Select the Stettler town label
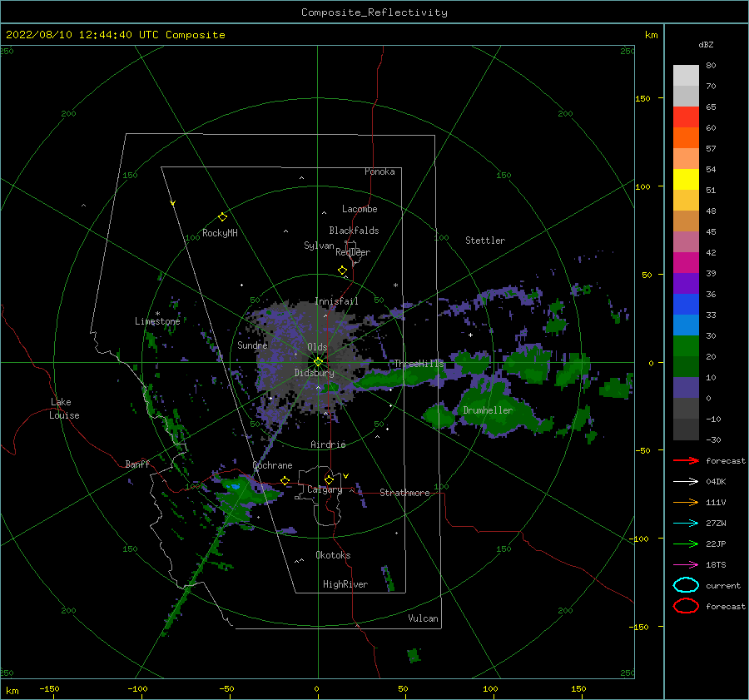 tap(485, 241)
